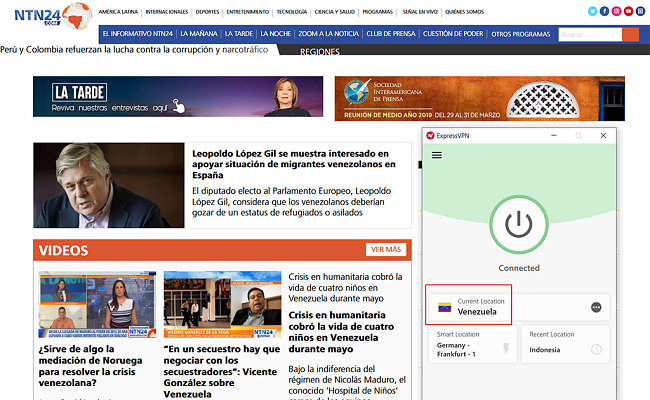This screenshot has width=650, height=400.
Task: Open Deportes section
Action: pos(207,12)
